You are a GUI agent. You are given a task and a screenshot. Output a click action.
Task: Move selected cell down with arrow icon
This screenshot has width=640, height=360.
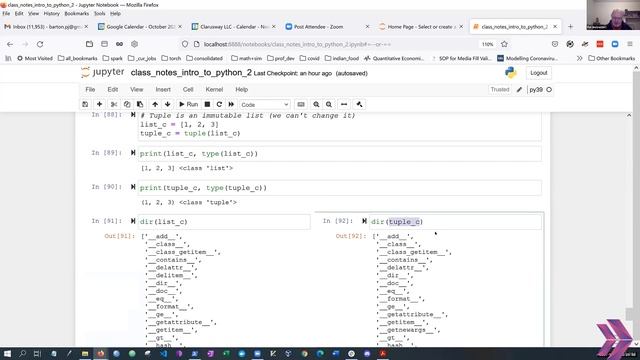pyautogui.click(x=168, y=104)
